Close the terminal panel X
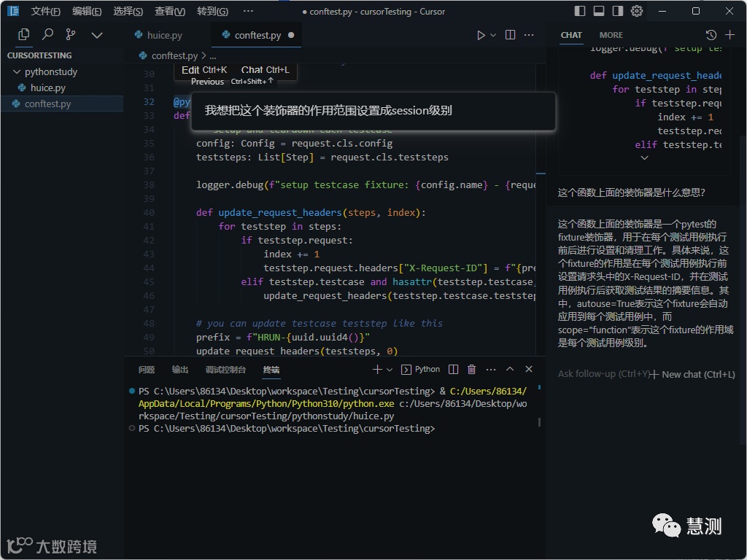 [529, 369]
